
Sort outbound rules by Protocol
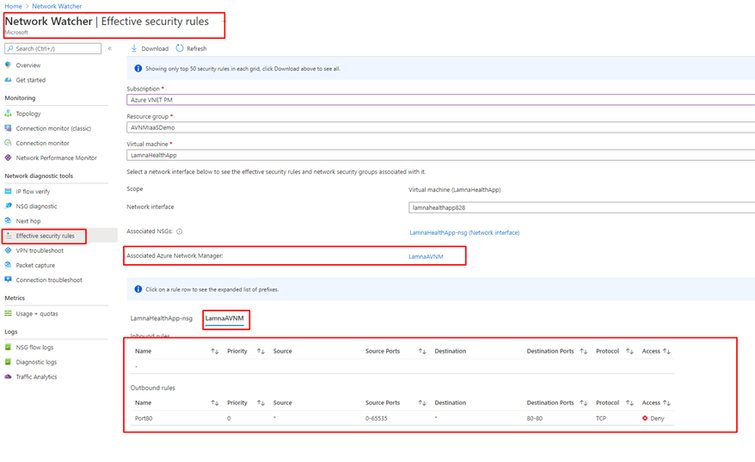(629, 403)
